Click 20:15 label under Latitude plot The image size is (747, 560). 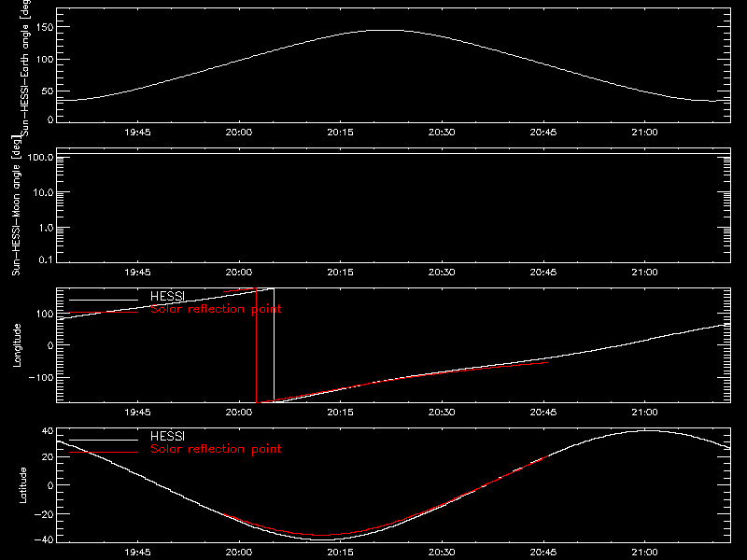(x=340, y=553)
